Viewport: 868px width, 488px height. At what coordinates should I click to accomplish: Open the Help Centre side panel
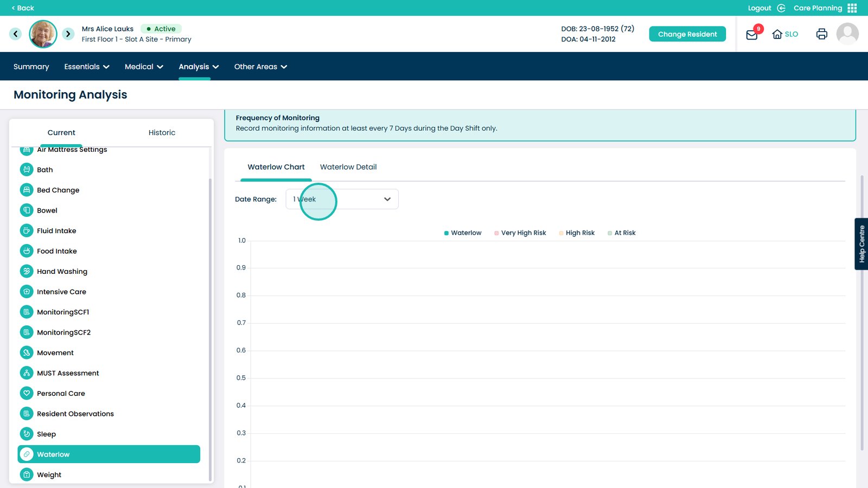click(x=861, y=244)
